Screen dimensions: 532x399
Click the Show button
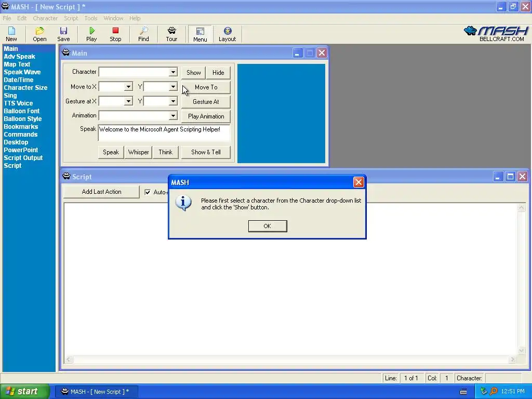point(193,73)
